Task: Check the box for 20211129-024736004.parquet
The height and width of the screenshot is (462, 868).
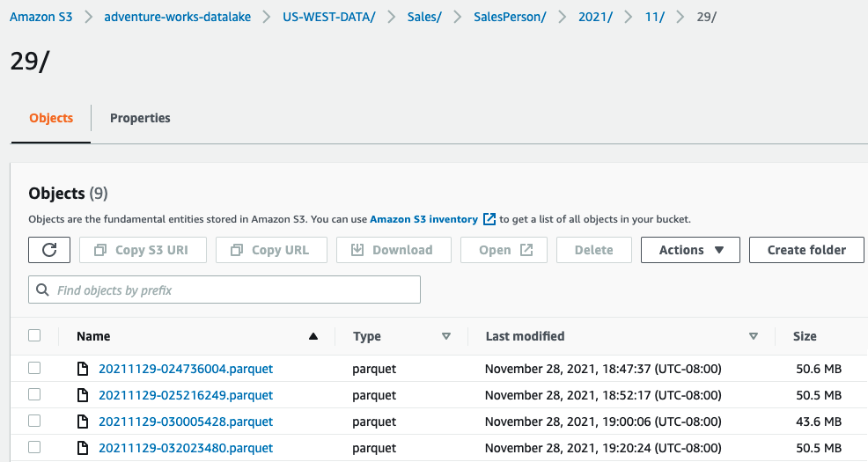Action: (x=34, y=369)
